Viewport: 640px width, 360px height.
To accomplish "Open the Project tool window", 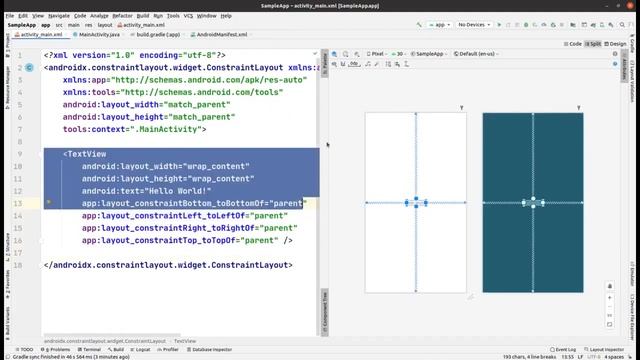I will [x=7, y=45].
